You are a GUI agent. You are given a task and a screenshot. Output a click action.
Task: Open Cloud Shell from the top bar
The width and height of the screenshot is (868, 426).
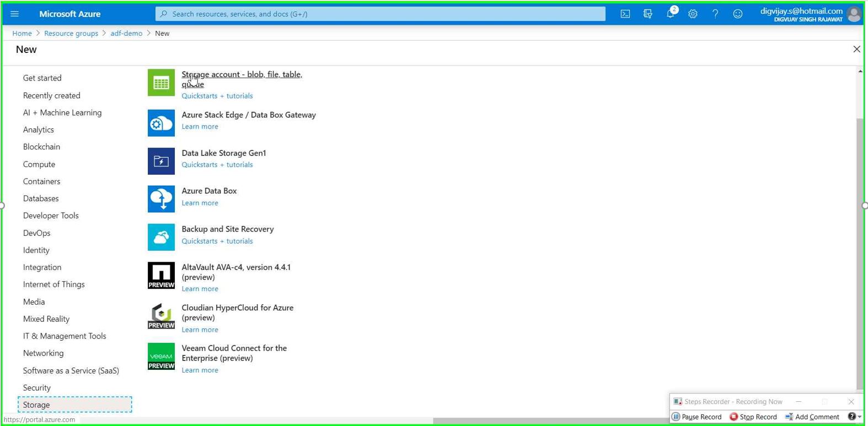coord(625,14)
